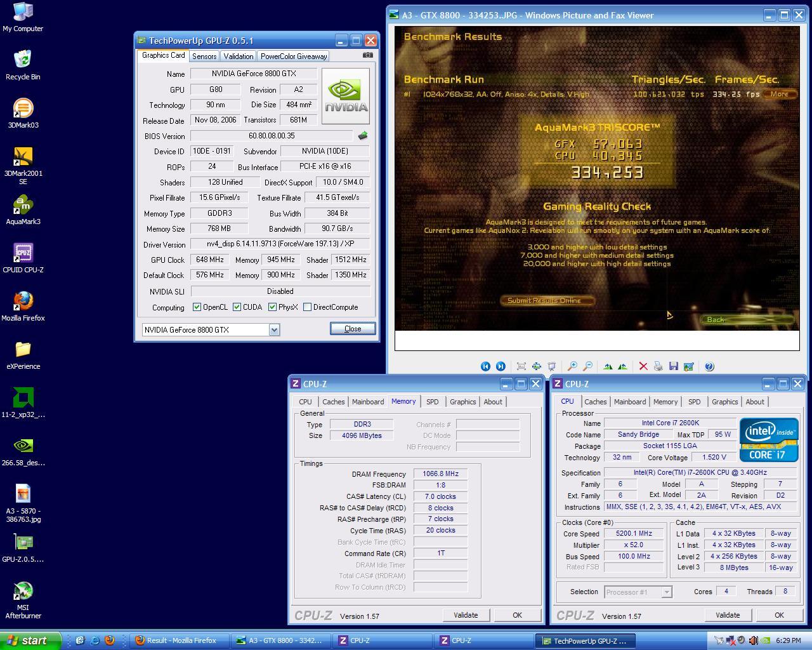Zoom out on the benchmark picture

(x=587, y=366)
